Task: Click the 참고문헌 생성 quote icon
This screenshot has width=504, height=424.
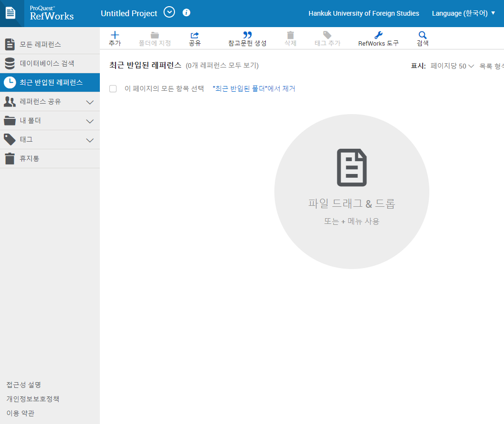Action: click(x=247, y=35)
